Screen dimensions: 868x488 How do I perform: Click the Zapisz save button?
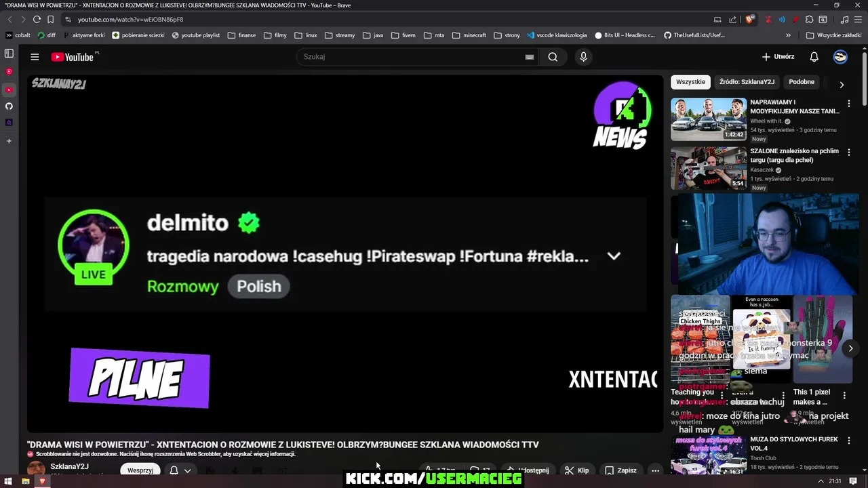(x=621, y=470)
